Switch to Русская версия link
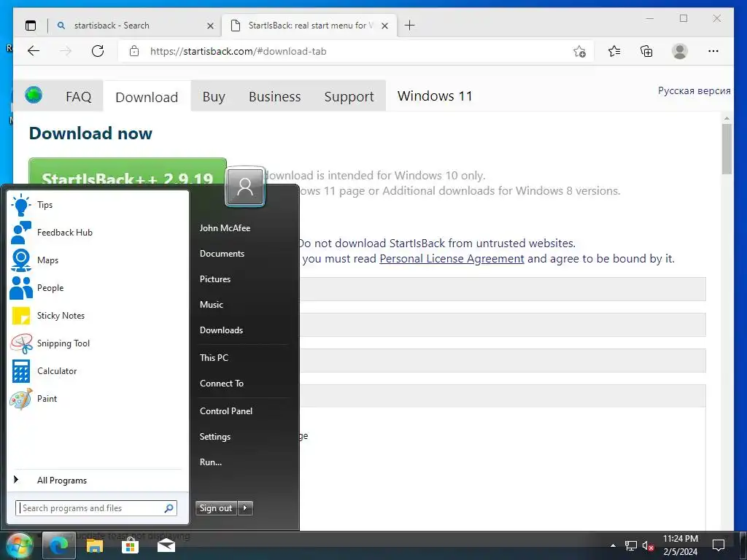 (694, 90)
